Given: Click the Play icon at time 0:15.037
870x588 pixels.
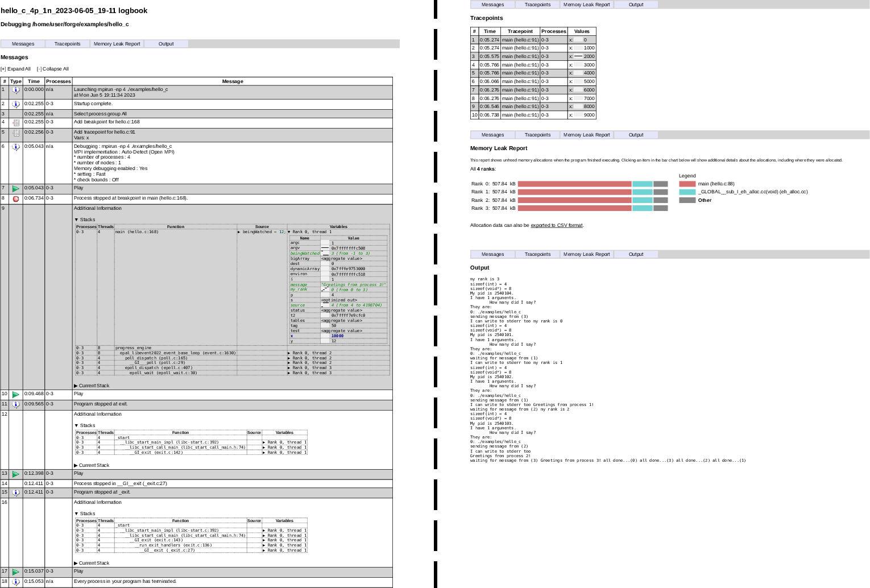Looking at the screenshot, I should pos(16,571).
